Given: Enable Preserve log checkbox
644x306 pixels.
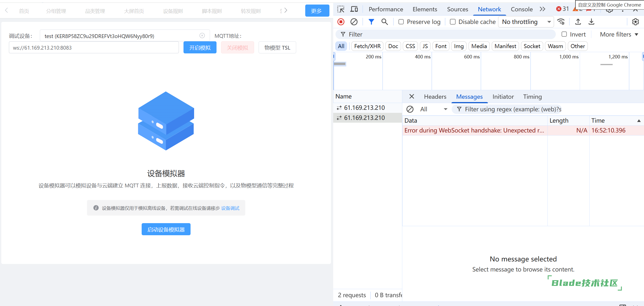Looking at the screenshot, I should (401, 22).
